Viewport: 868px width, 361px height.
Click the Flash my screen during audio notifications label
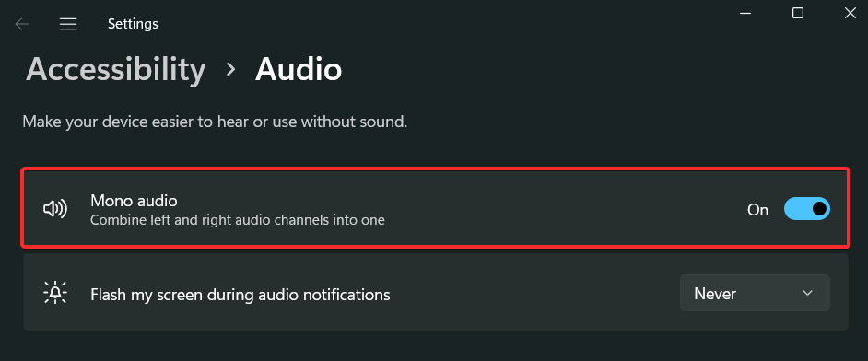pyautogui.click(x=240, y=295)
